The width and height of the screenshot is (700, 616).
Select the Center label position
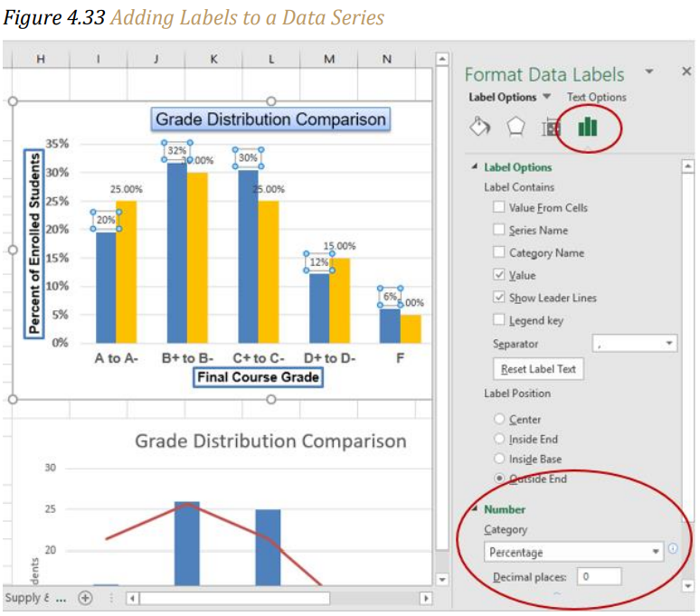[499, 419]
